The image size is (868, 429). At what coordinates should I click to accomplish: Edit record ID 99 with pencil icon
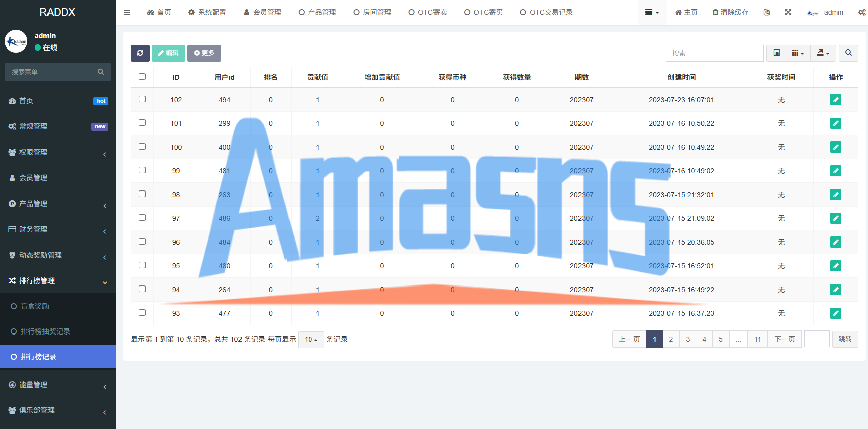(836, 171)
